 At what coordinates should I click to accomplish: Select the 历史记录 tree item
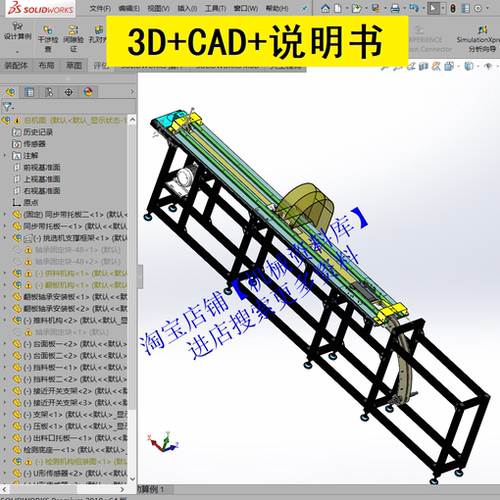[x=33, y=132]
